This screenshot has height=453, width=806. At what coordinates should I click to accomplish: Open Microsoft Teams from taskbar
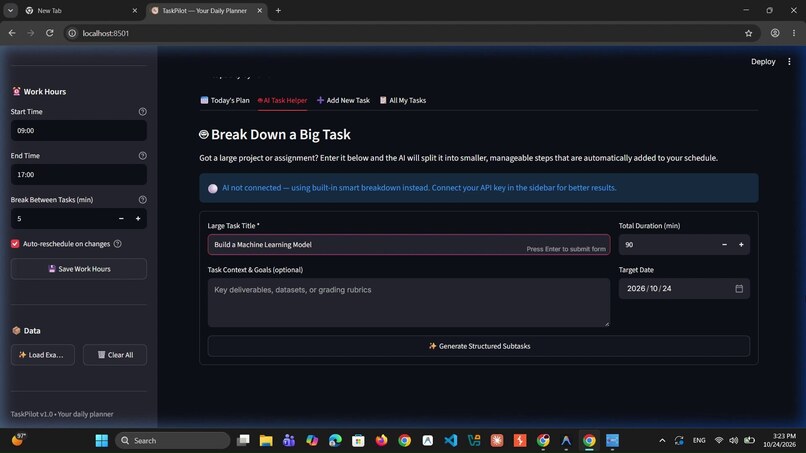(289, 441)
